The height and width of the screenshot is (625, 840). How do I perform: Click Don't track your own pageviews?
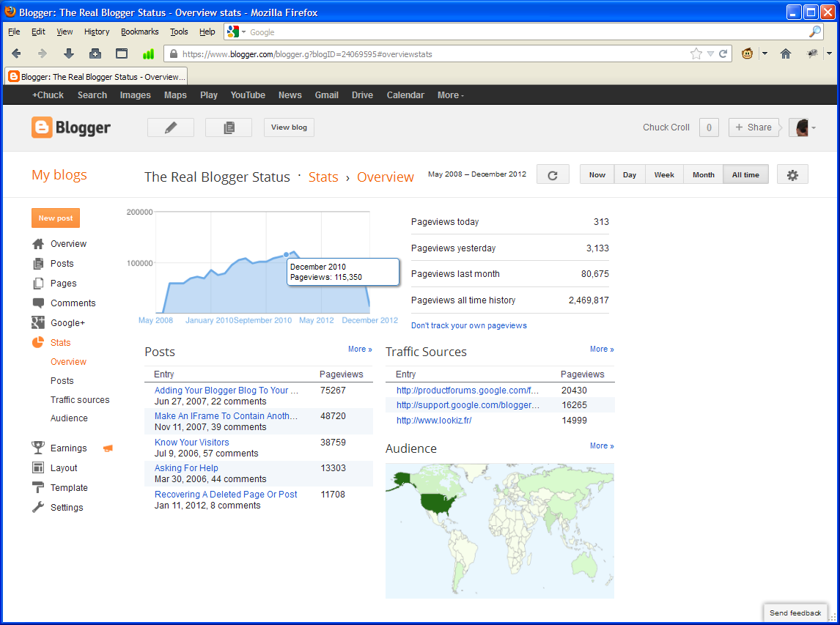(469, 325)
